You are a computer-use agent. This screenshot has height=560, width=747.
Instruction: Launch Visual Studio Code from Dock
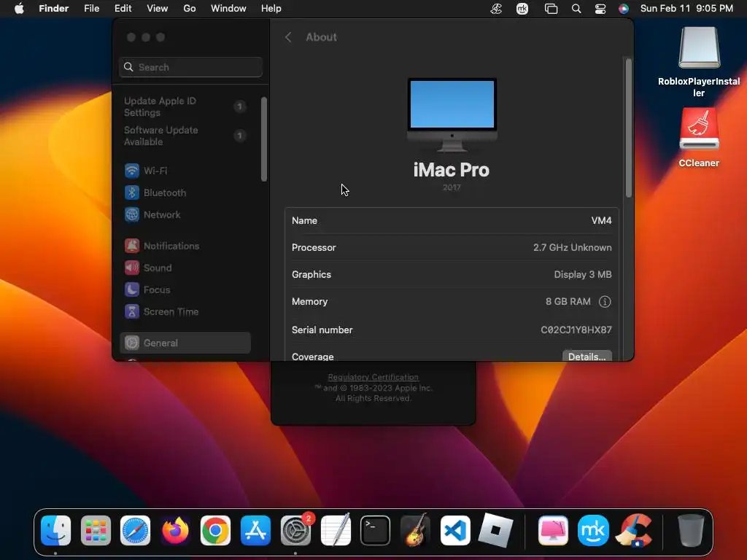coord(455,530)
